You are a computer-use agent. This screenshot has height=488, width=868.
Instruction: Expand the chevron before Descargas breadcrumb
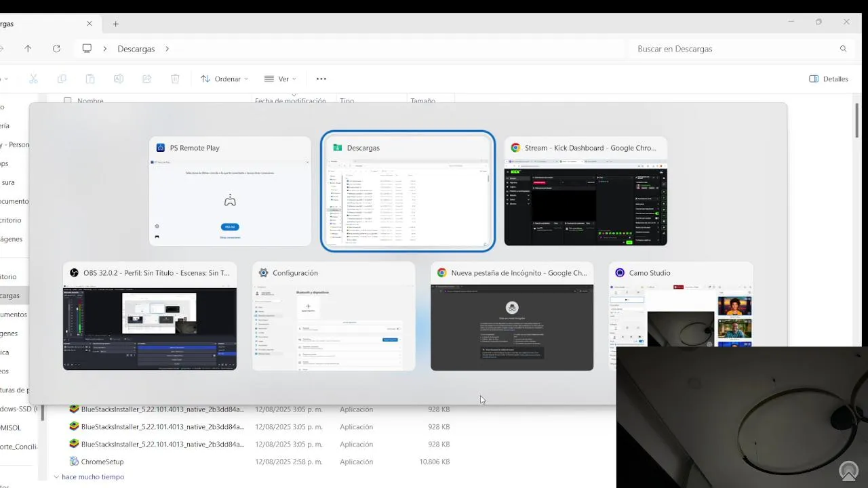coord(105,49)
